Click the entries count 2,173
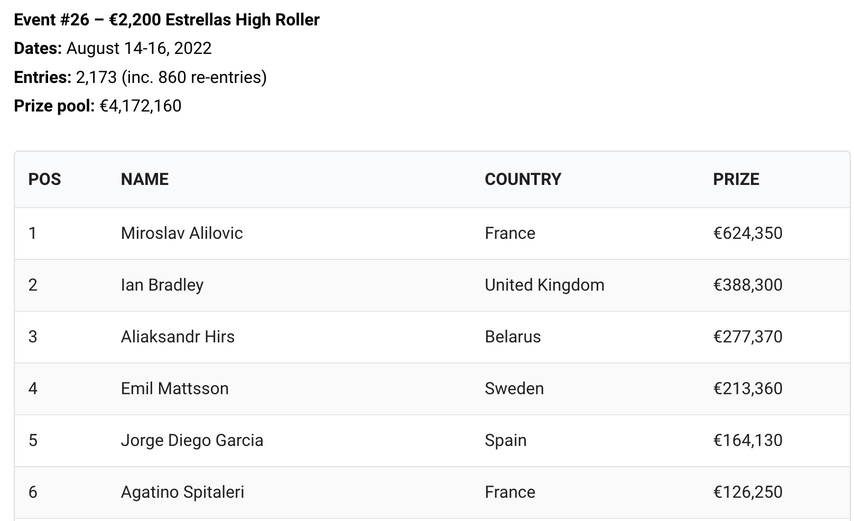The width and height of the screenshot is (854, 521). [x=96, y=77]
